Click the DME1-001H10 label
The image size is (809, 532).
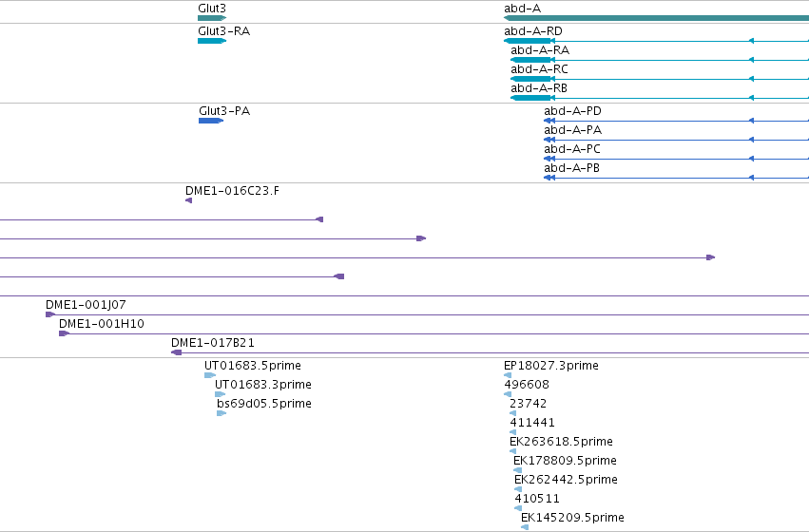pyautogui.click(x=102, y=324)
